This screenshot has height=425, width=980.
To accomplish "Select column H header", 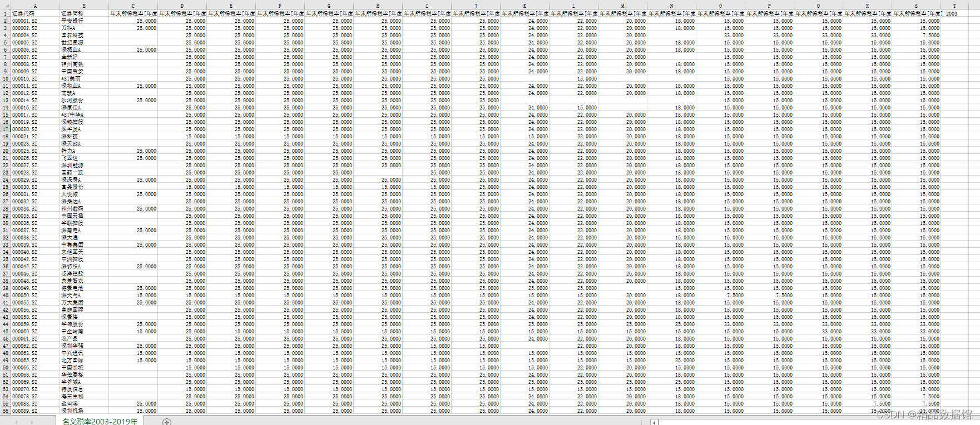I will (x=378, y=6).
